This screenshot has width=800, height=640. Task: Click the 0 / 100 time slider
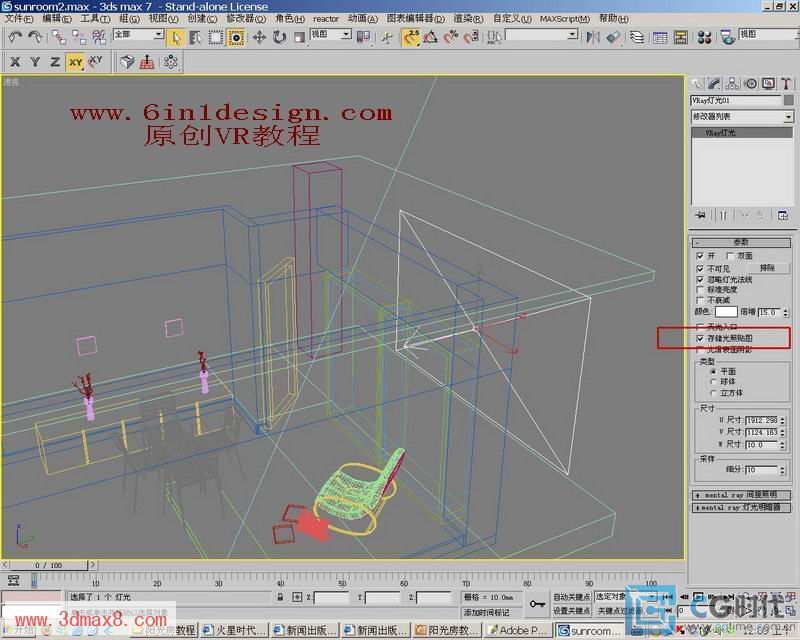pos(48,565)
